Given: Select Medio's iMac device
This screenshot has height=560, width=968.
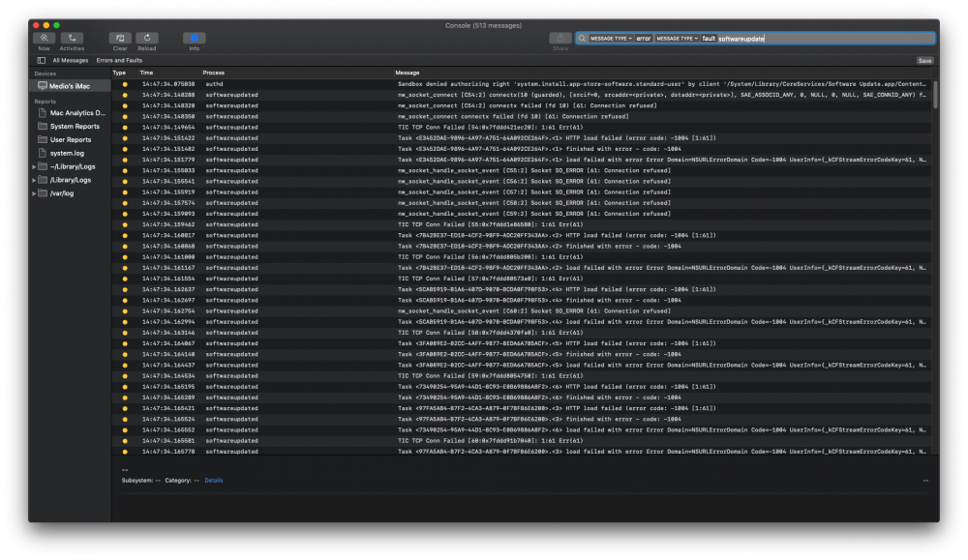Looking at the screenshot, I should point(70,86).
